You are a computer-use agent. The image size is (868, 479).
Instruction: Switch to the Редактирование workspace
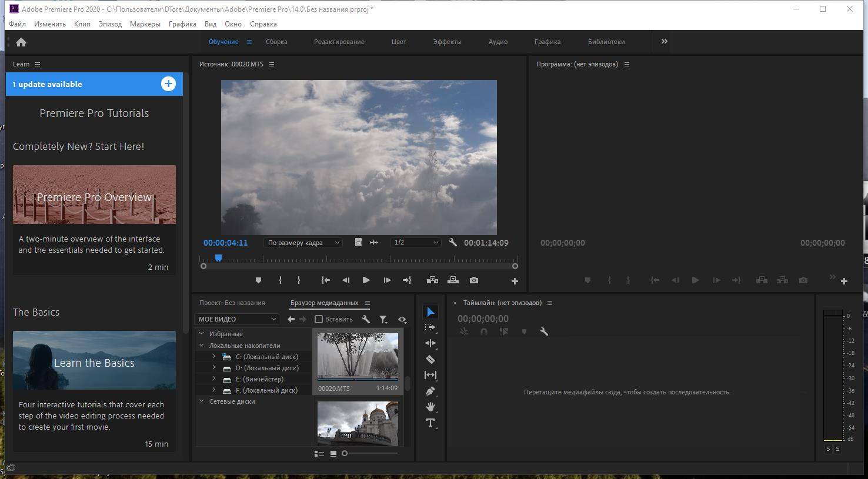(339, 42)
